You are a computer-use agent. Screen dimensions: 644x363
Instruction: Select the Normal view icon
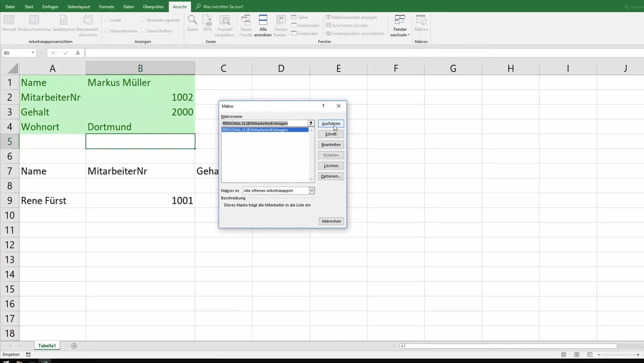coord(9,23)
